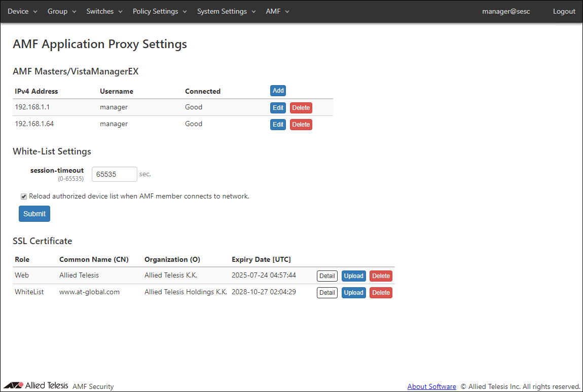This screenshot has width=583, height=392.
Task: Open the Switches dropdown
Action: (104, 11)
